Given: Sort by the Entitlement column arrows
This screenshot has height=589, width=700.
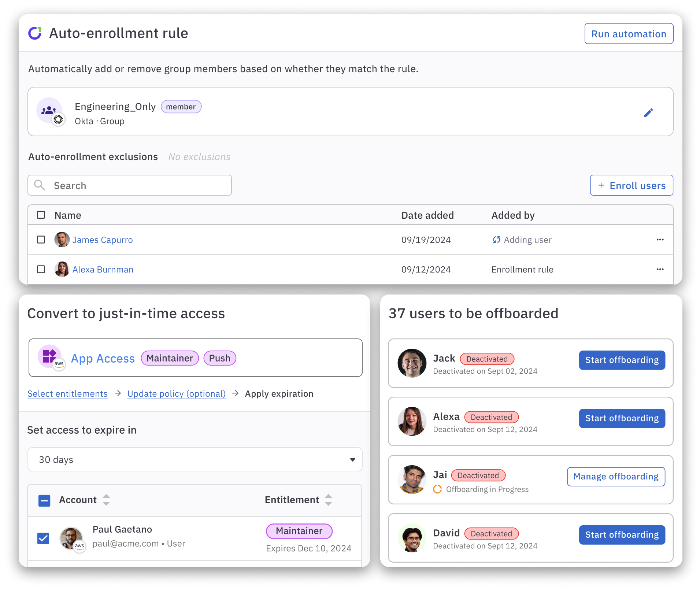Looking at the screenshot, I should coord(328,500).
